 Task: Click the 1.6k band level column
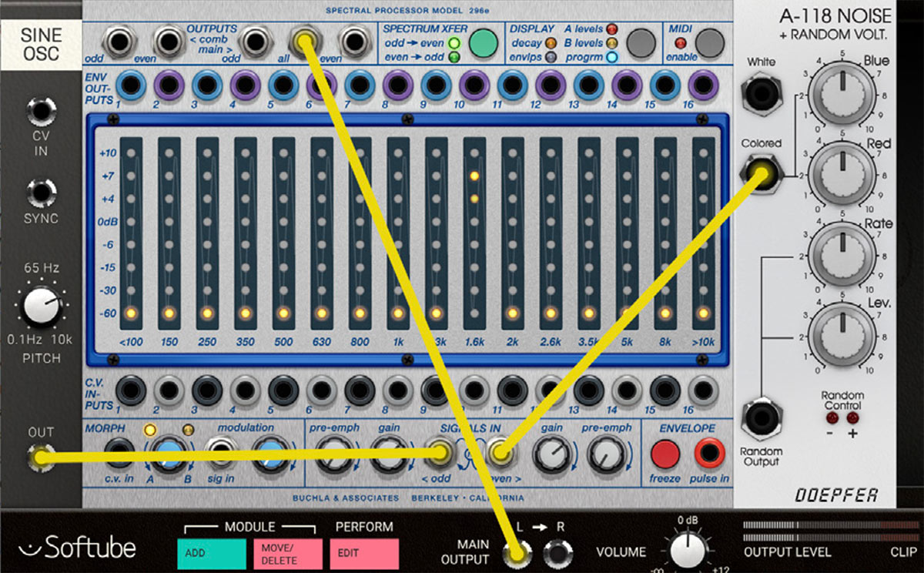tap(474, 232)
